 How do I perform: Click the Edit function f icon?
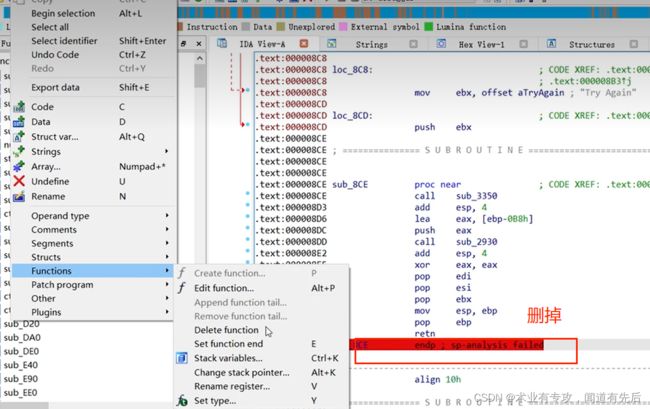(182, 288)
